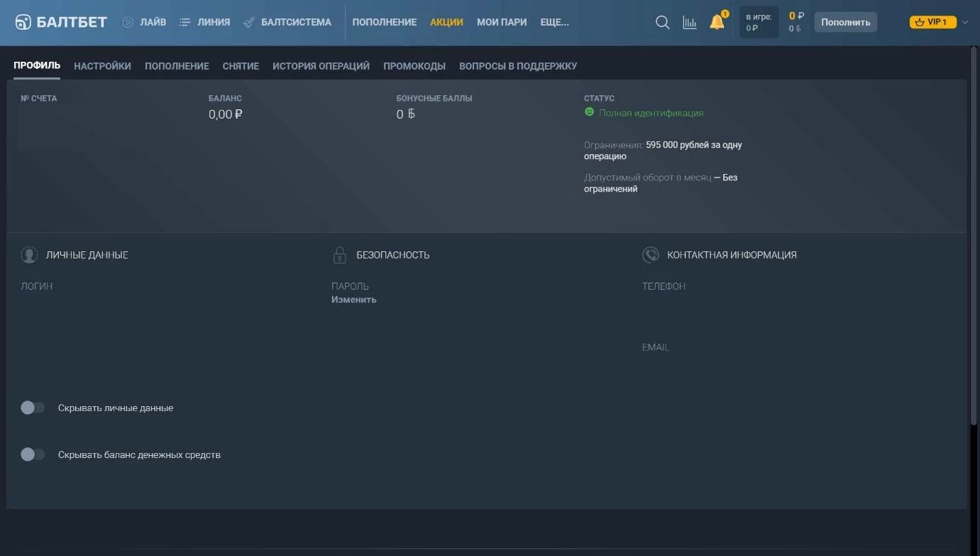The width and height of the screenshot is (980, 556).
Task: Click the Полная идентификация status text
Action: point(651,113)
